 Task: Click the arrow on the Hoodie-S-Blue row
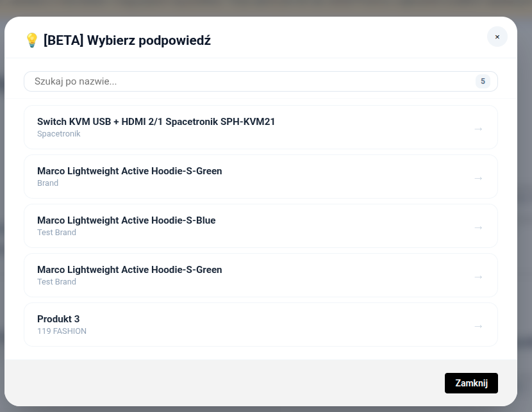478,227
